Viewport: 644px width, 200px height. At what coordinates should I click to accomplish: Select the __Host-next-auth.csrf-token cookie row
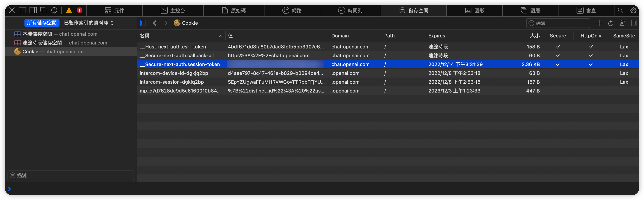pyautogui.click(x=173, y=47)
